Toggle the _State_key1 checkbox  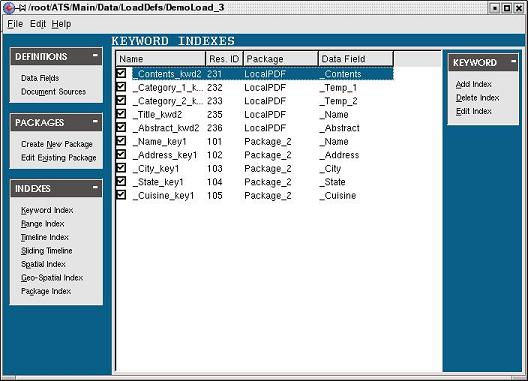point(121,181)
